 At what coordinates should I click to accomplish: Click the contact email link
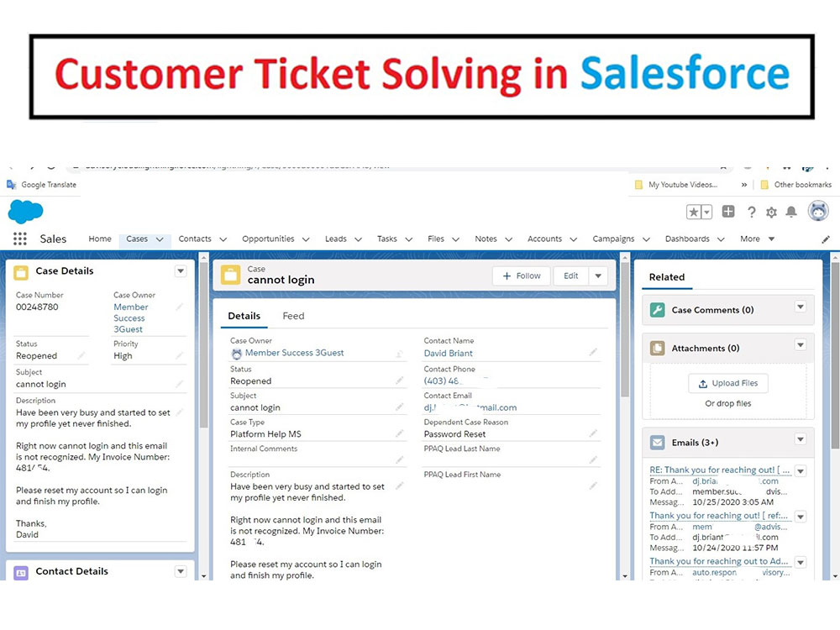pyautogui.click(x=470, y=407)
